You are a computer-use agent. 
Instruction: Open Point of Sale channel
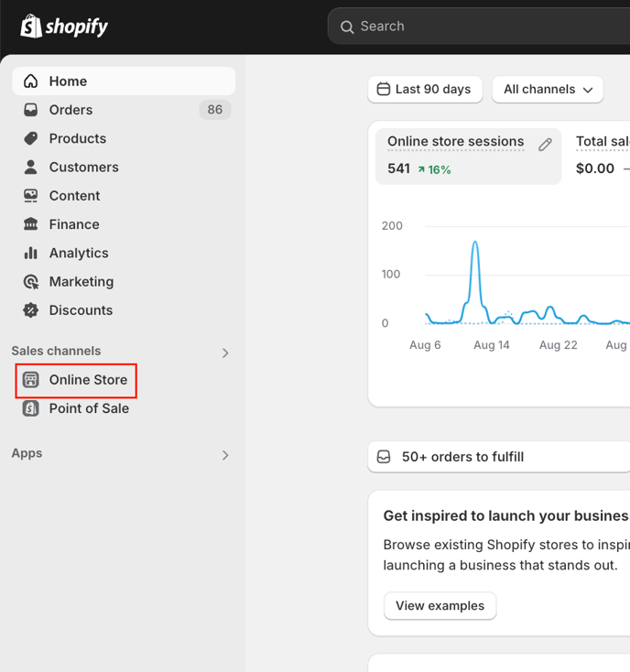pos(124,408)
